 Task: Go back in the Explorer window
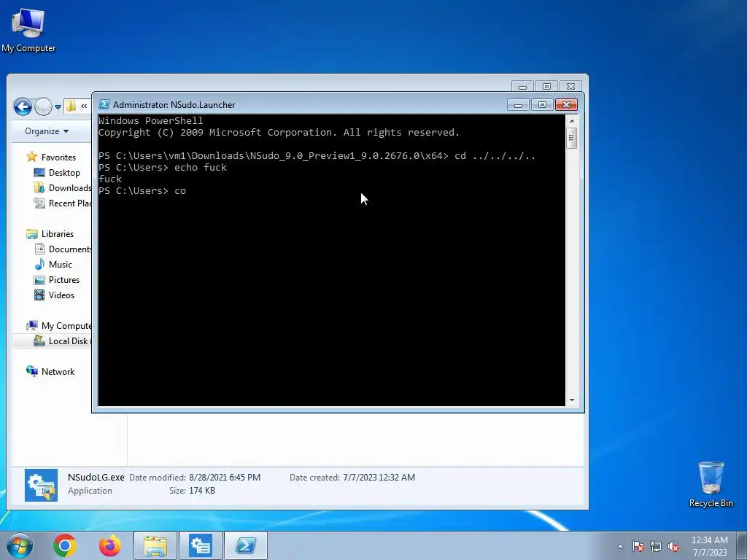tap(23, 106)
